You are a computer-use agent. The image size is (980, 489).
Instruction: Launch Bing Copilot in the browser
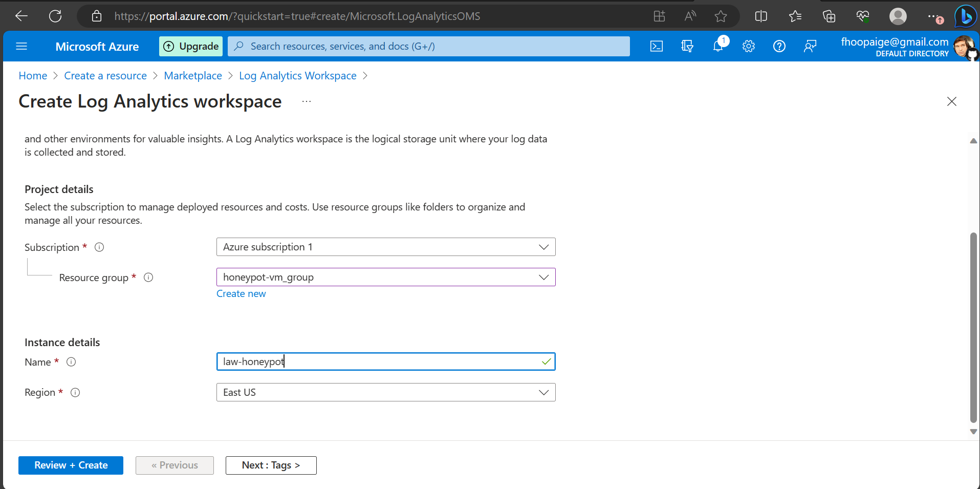coord(965,16)
